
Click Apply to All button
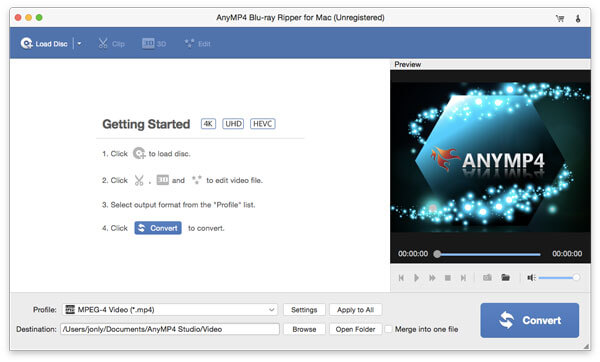(x=355, y=310)
